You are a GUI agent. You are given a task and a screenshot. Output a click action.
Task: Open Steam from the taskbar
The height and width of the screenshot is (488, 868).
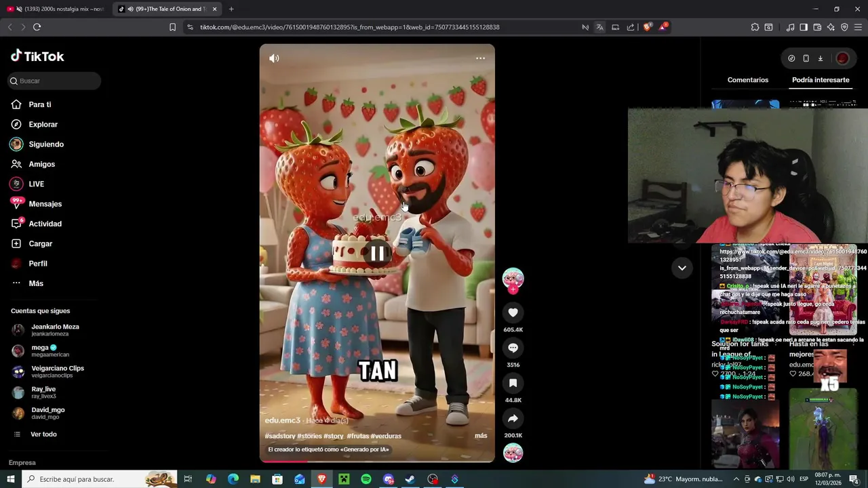pyautogui.click(x=410, y=479)
